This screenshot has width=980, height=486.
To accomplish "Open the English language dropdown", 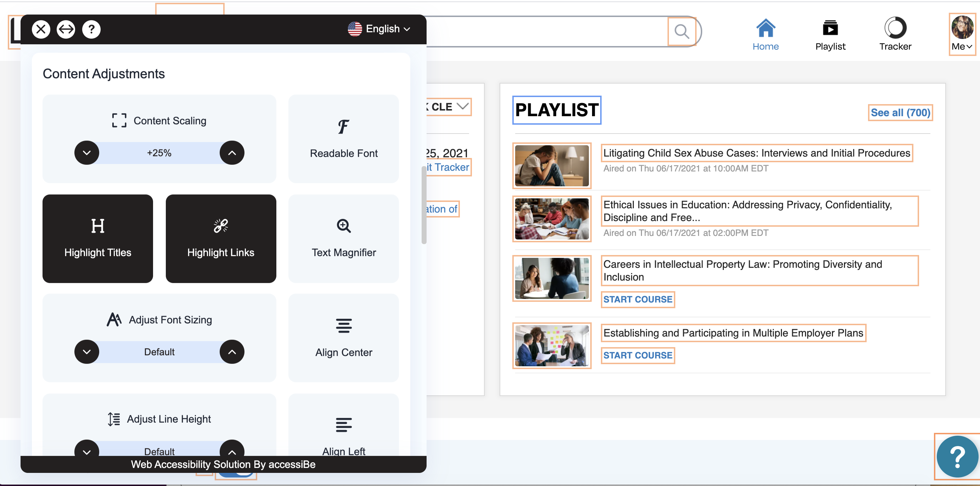I will pos(379,29).
